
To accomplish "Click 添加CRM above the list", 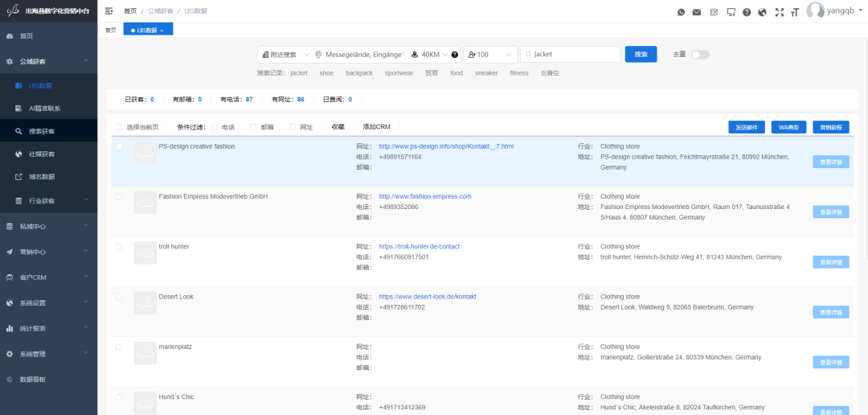I will (376, 127).
